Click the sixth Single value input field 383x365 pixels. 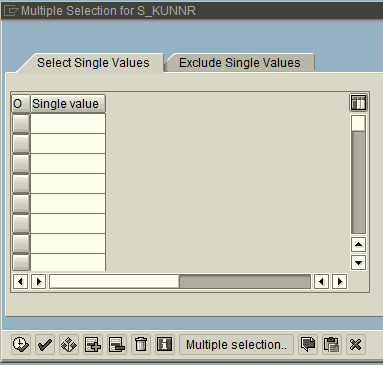click(68, 224)
